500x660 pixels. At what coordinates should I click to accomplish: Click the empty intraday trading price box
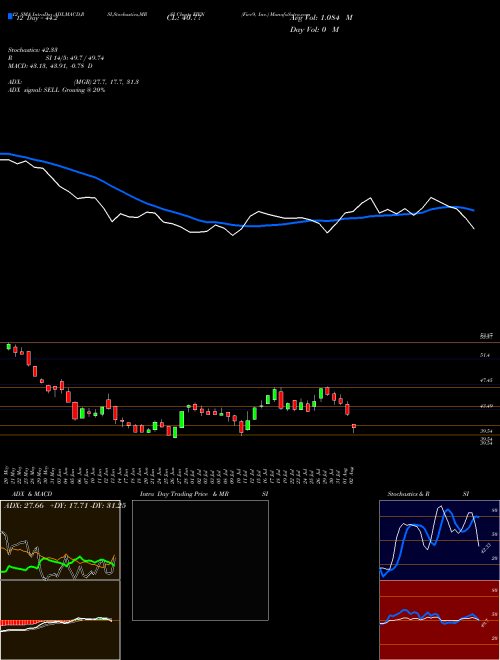200,560
